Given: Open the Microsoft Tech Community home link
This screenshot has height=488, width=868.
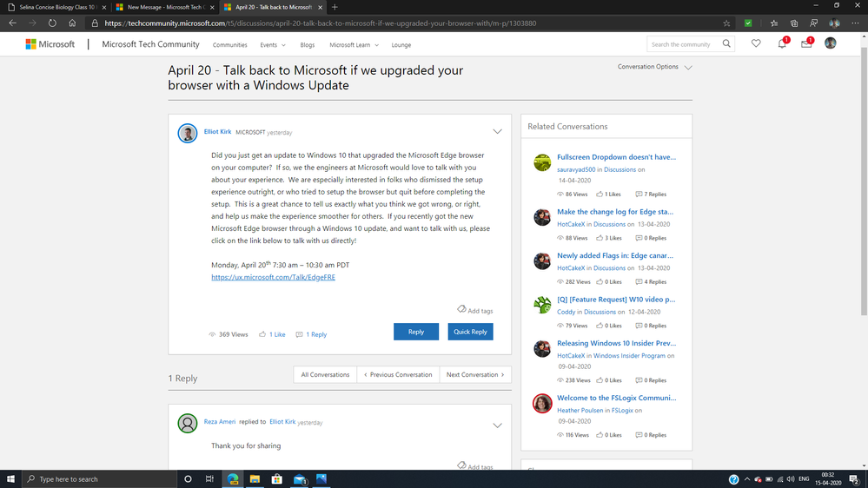Looking at the screenshot, I should 150,44.
